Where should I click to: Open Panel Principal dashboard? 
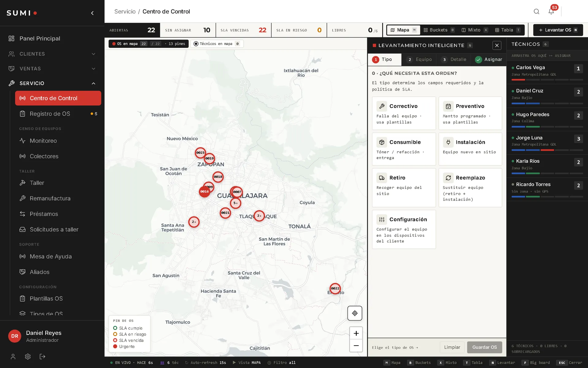(x=52, y=38)
